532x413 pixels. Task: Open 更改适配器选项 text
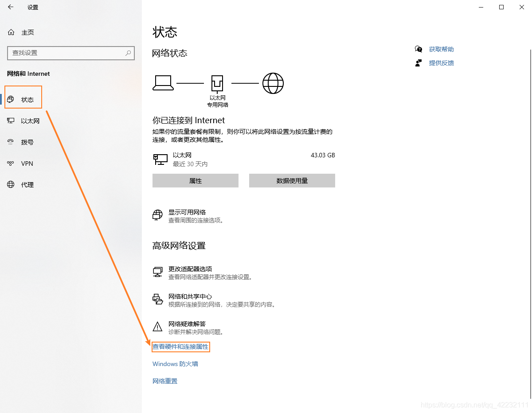tap(190, 269)
